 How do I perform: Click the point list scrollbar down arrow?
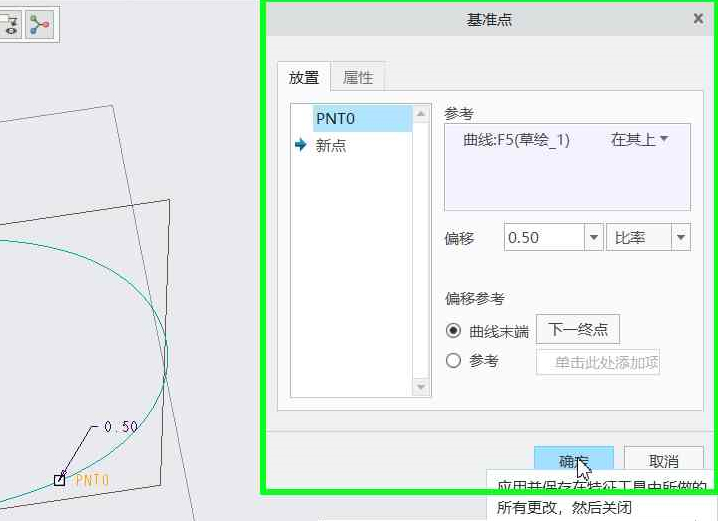(x=420, y=387)
